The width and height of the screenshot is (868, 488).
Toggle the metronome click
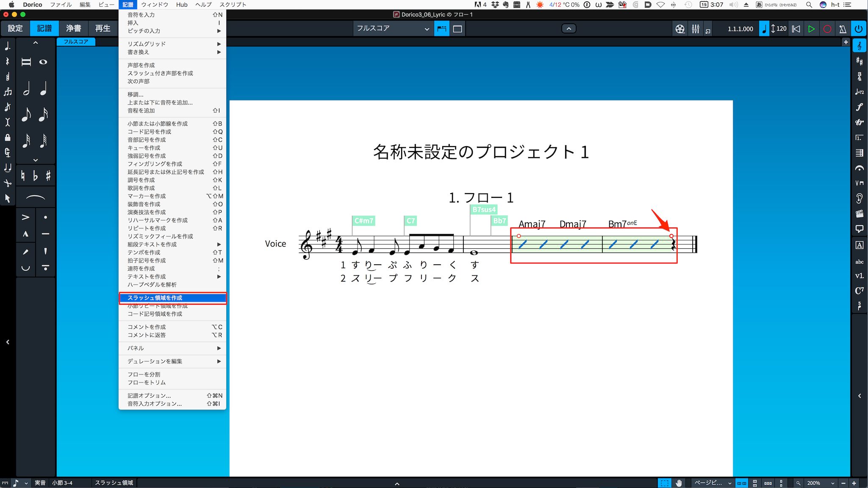pos(843,29)
